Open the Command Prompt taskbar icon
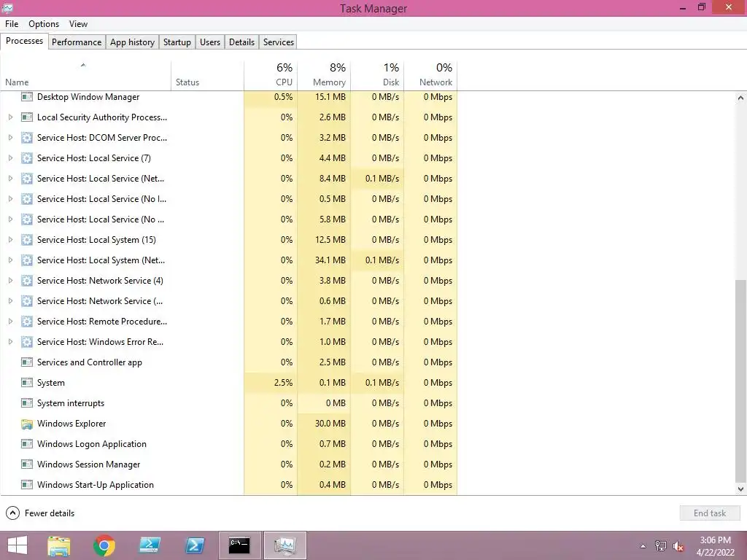747x560 pixels. [x=239, y=545]
